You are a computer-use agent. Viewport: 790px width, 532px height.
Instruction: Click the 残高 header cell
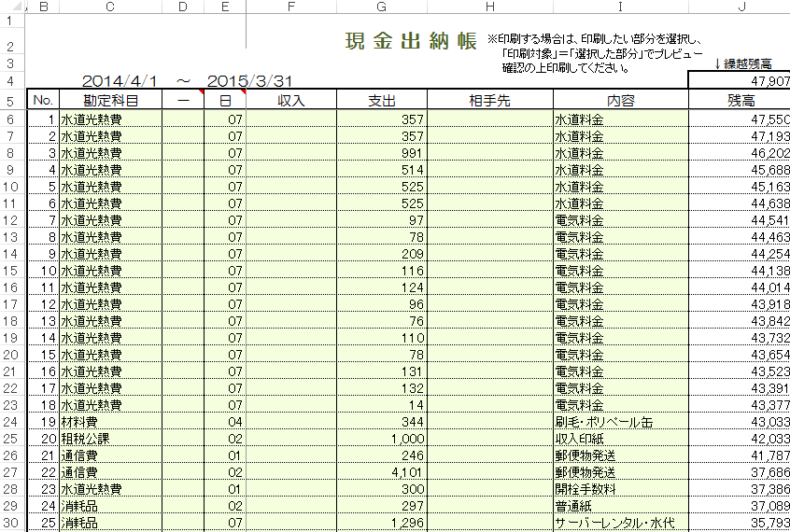click(739, 100)
